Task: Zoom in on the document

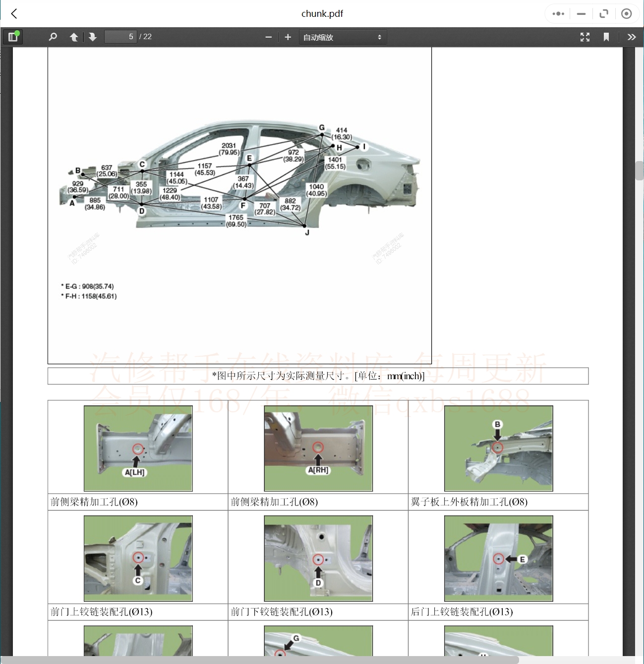Action: pyautogui.click(x=288, y=37)
